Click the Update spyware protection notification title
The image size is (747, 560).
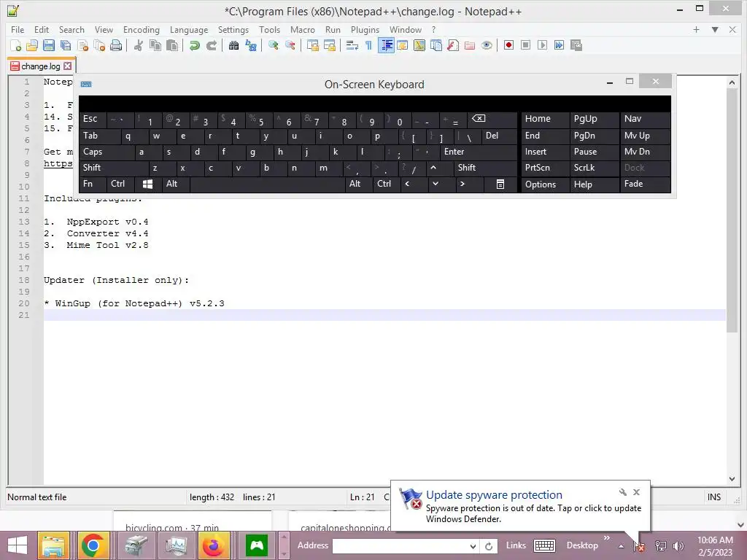click(x=494, y=495)
